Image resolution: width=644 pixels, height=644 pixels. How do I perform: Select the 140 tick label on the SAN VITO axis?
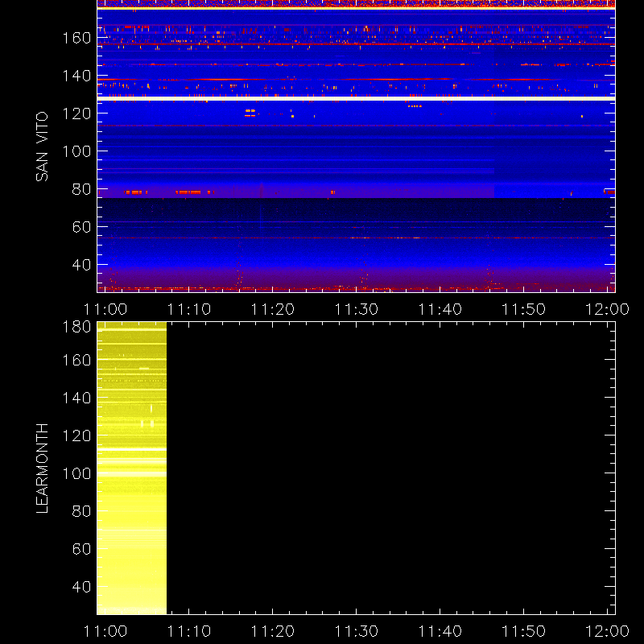click(x=76, y=76)
